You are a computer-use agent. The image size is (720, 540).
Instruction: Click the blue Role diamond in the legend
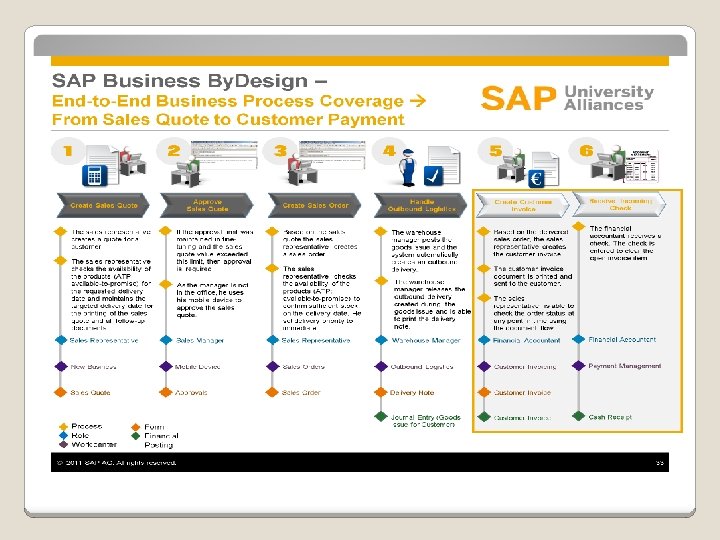(x=63, y=435)
